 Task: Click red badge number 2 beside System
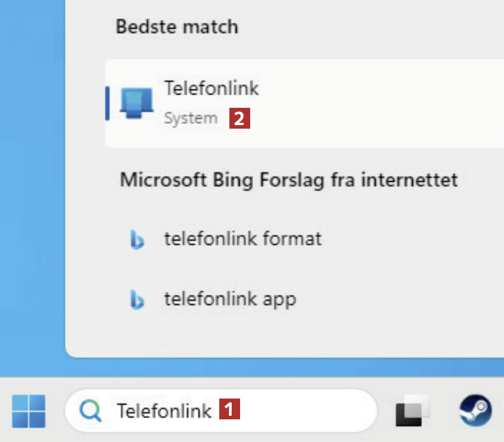coord(239,118)
